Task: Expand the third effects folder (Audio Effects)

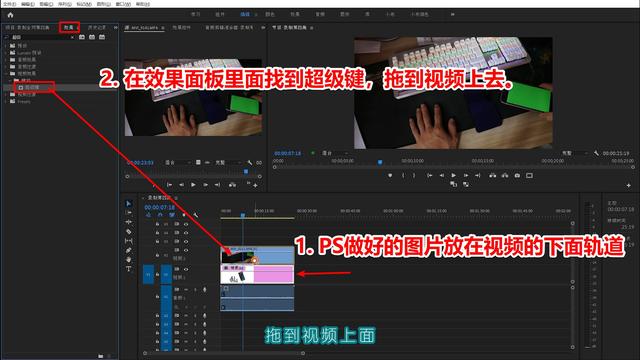Action: coord(5,60)
